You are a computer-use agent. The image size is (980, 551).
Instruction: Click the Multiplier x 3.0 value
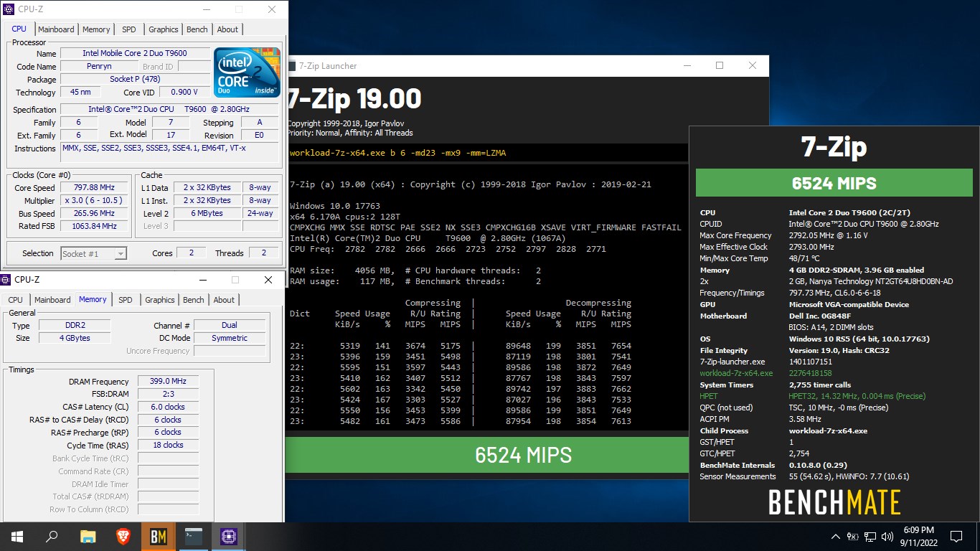(94, 201)
